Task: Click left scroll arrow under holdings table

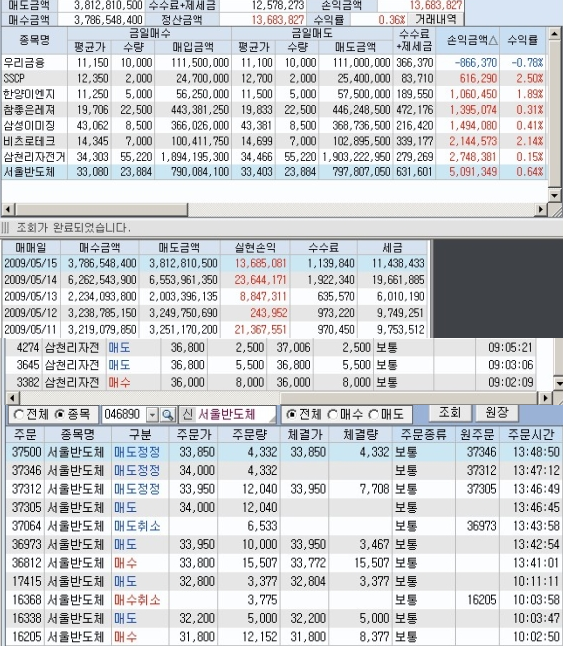Action: 7,210
